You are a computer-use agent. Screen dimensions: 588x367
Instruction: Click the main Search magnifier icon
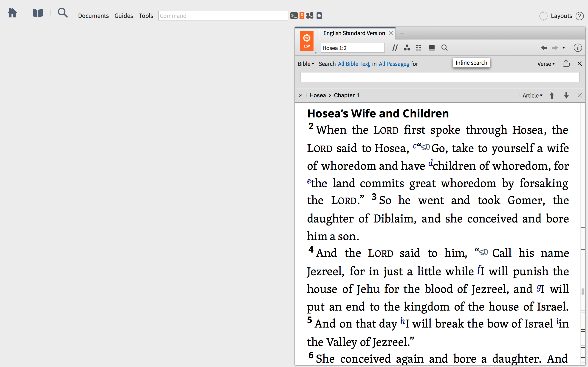pyautogui.click(x=62, y=13)
